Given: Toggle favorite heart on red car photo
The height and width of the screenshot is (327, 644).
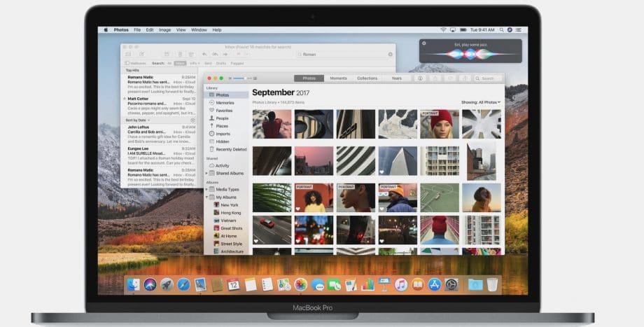Looking at the screenshot, I should pyautogui.click(x=256, y=241).
